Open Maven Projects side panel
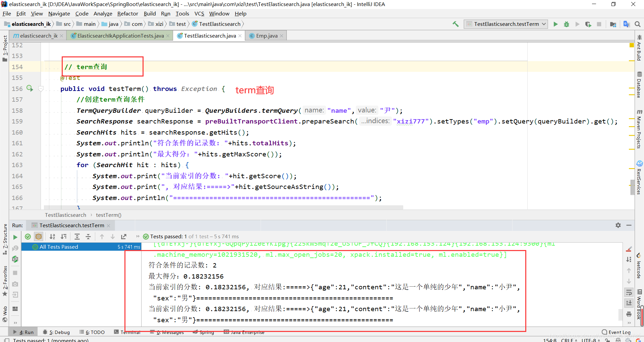644x342 pixels. (x=639, y=129)
